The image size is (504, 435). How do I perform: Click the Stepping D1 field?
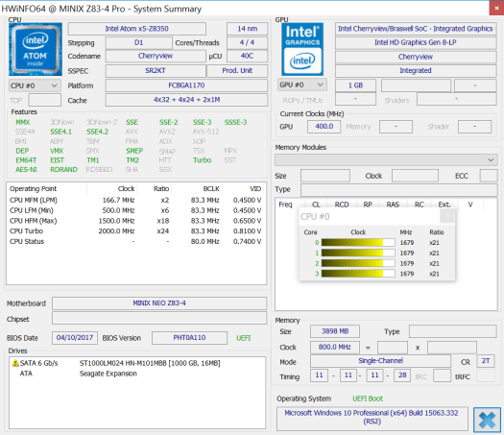(139, 43)
